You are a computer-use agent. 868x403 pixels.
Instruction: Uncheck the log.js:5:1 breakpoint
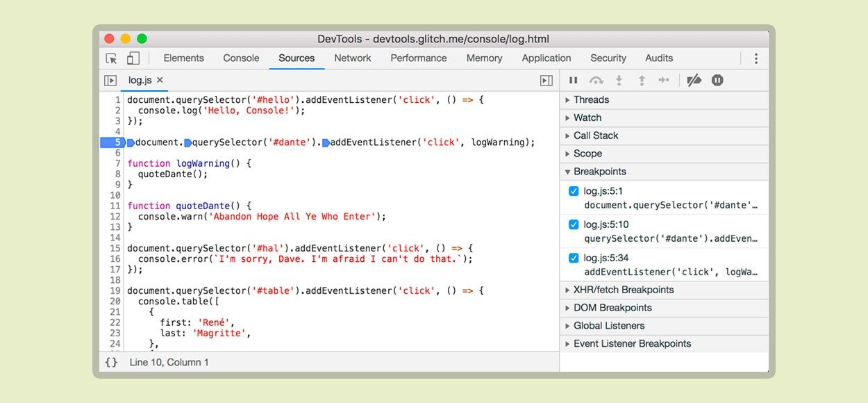(574, 191)
